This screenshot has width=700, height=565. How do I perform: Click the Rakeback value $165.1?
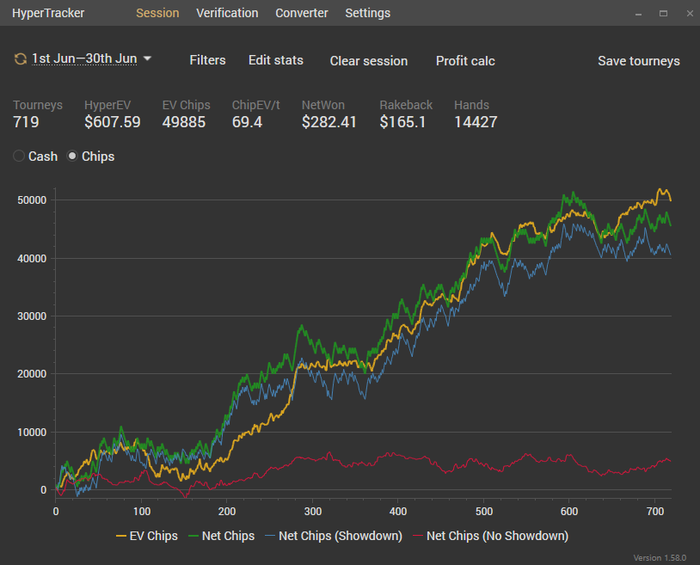coord(403,122)
